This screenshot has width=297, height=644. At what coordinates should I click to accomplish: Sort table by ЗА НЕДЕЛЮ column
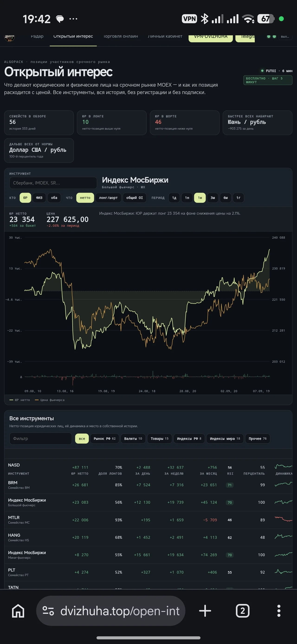174,473
